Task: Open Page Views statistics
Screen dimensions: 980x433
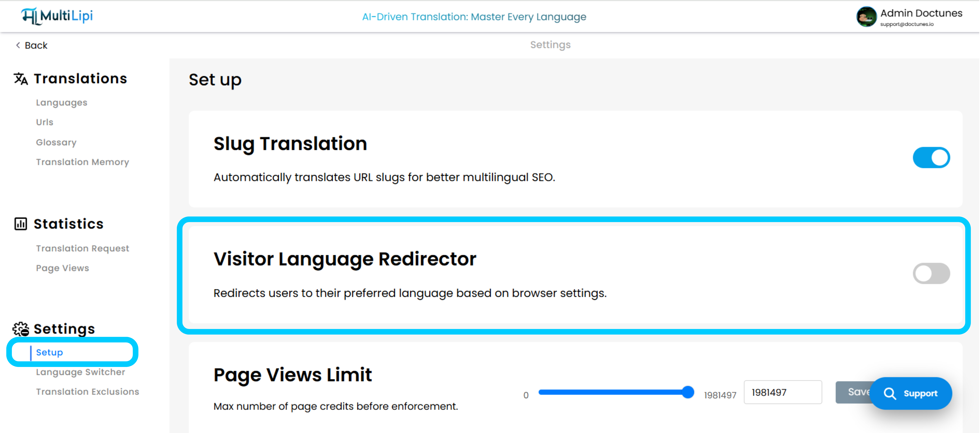Action: [62, 268]
